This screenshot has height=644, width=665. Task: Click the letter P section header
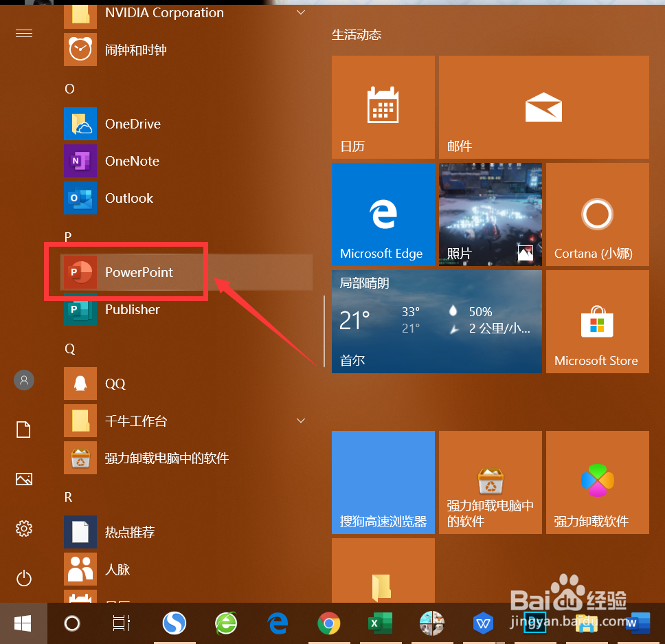click(x=68, y=236)
